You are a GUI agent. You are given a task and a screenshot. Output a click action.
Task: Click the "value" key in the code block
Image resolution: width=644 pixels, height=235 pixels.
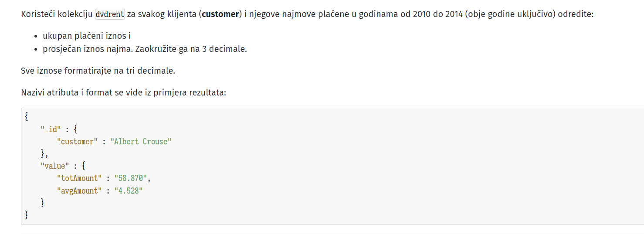pyautogui.click(x=55, y=166)
